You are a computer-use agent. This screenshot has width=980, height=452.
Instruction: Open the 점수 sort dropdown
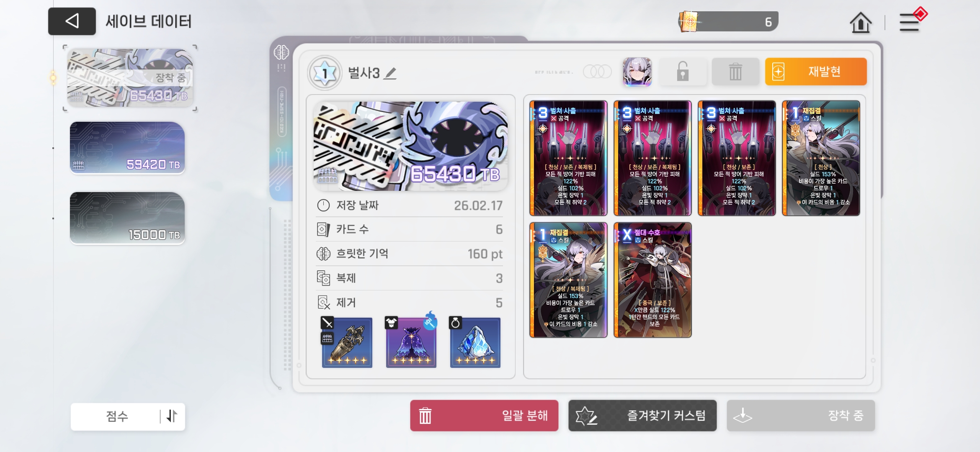tap(116, 416)
